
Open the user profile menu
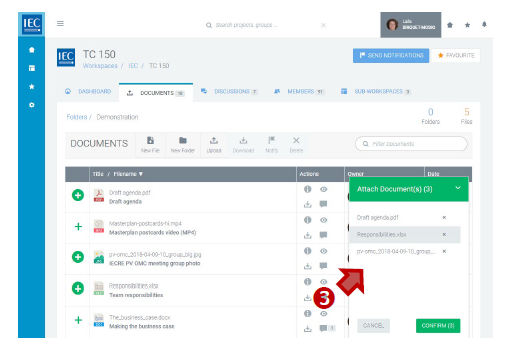click(x=411, y=25)
